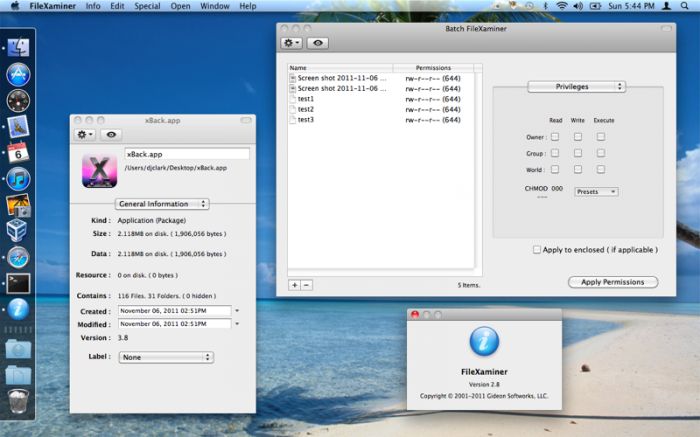The width and height of the screenshot is (700, 437).
Task: Open the Presets dropdown
Action: point(596,191)
